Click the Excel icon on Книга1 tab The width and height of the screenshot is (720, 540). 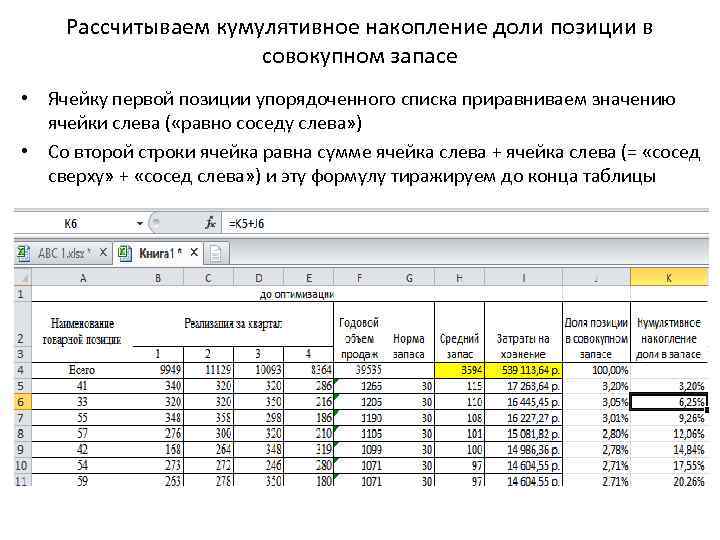tap(125, 253)
